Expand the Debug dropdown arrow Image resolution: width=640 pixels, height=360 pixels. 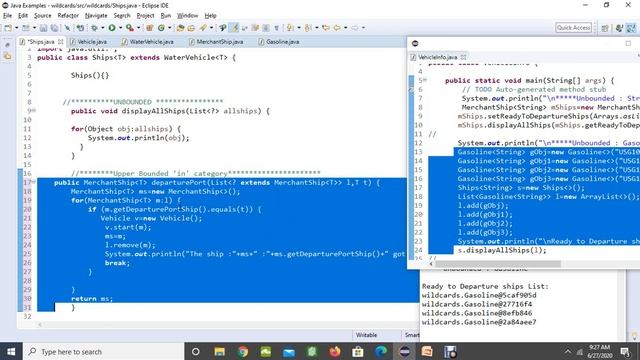point(102,28)
